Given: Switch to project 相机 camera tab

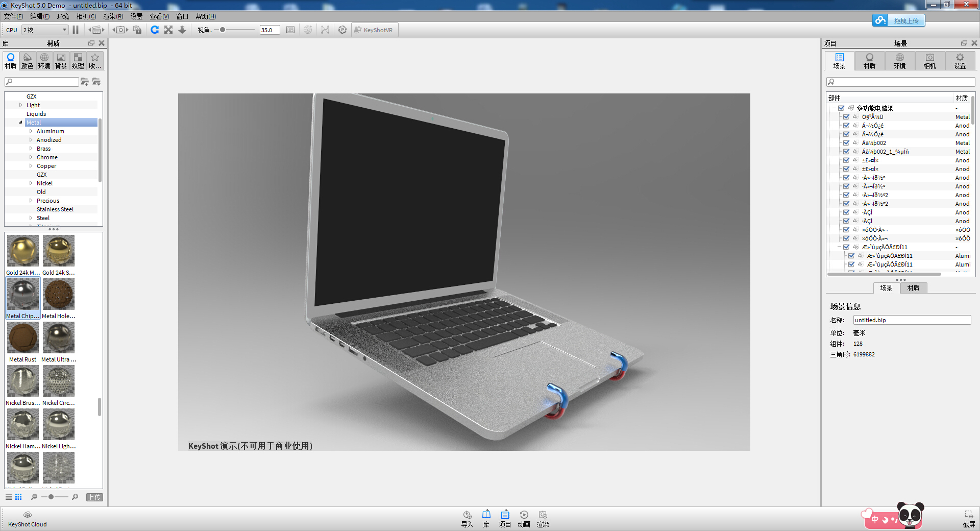Looking at the screenshot, I should [930, 61].
